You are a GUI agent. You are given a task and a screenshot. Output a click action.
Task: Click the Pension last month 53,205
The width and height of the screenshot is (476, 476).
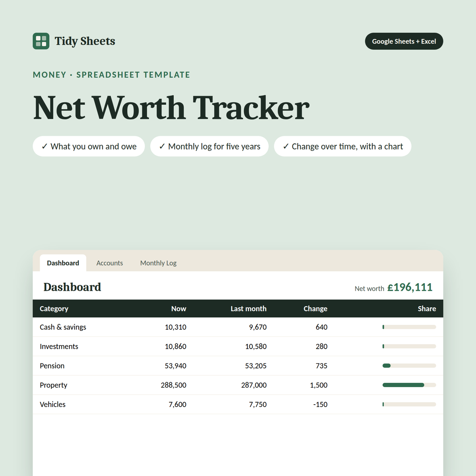click(256, 366)
